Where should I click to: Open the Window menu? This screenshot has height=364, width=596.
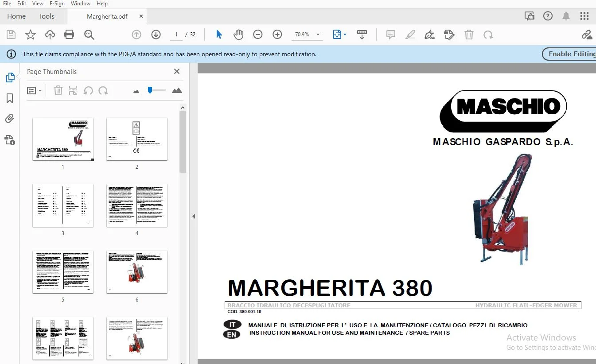(81, 4)
